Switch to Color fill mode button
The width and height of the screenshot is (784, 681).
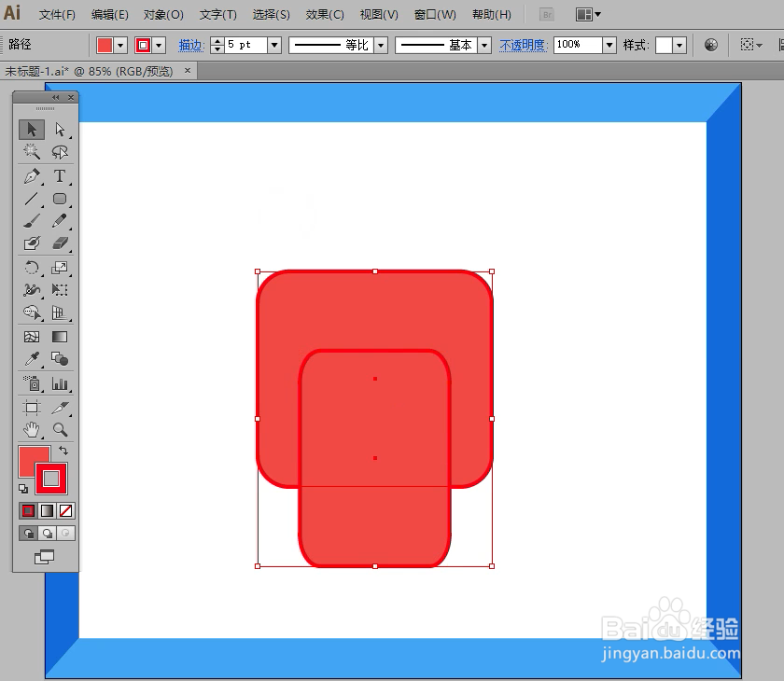coord(29,510)
